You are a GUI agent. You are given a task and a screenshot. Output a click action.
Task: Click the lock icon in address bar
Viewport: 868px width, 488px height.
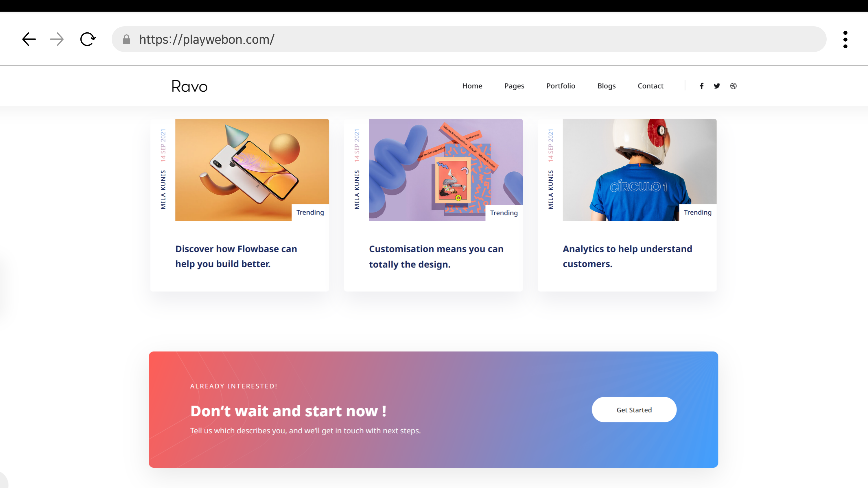tap(126, 39)
